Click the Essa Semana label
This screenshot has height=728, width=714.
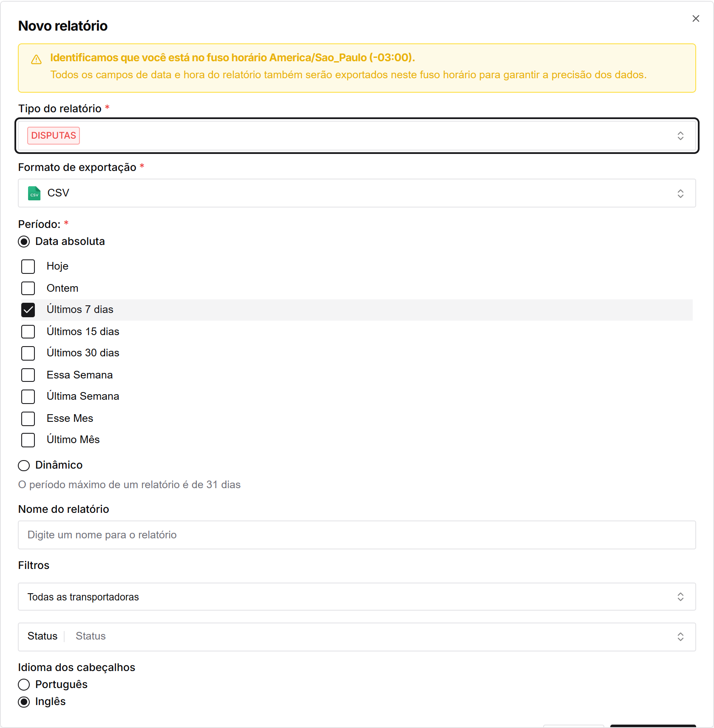coord(79,375)
